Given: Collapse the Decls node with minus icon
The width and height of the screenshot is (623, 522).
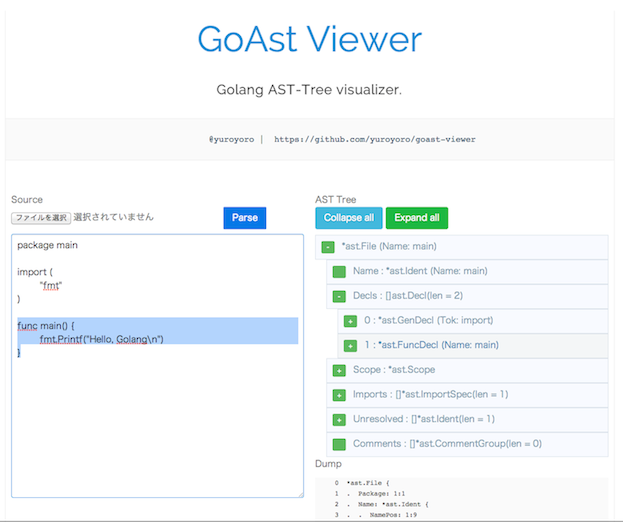Looking at the screenshot, I should 339,296.
